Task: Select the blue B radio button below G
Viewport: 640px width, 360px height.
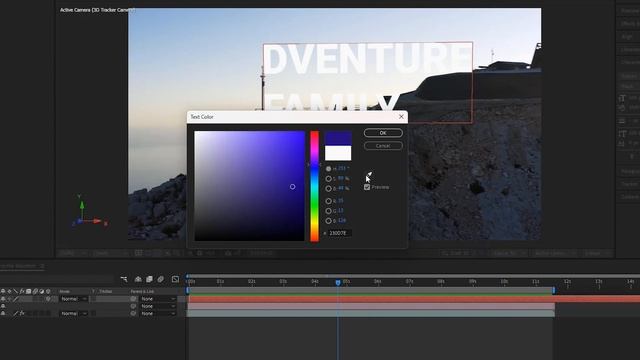Action: point(328,221)
